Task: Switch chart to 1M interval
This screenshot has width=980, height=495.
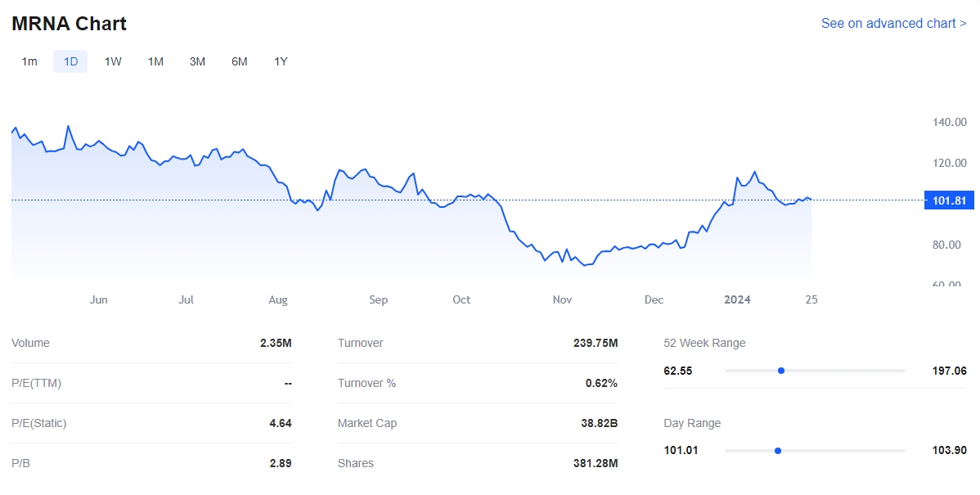Action: (x=155, y=61)
